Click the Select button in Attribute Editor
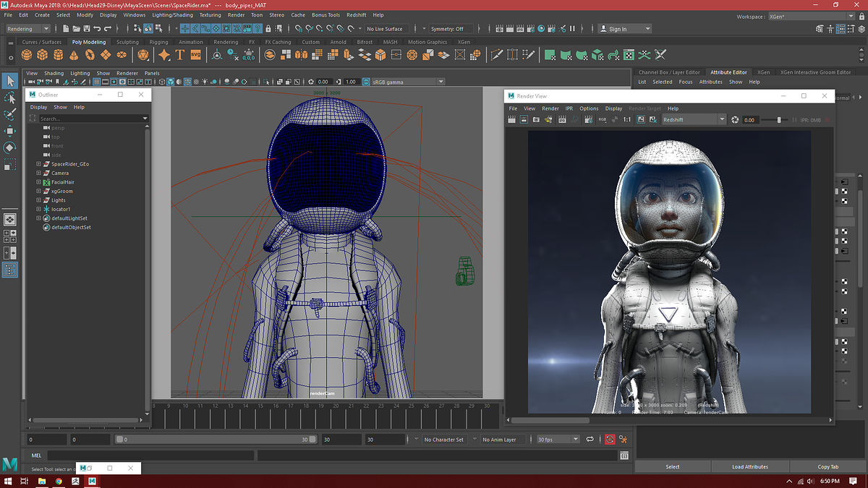Image resolution: width=868 pixels, height=488 pixels. (x=673, y=466)
